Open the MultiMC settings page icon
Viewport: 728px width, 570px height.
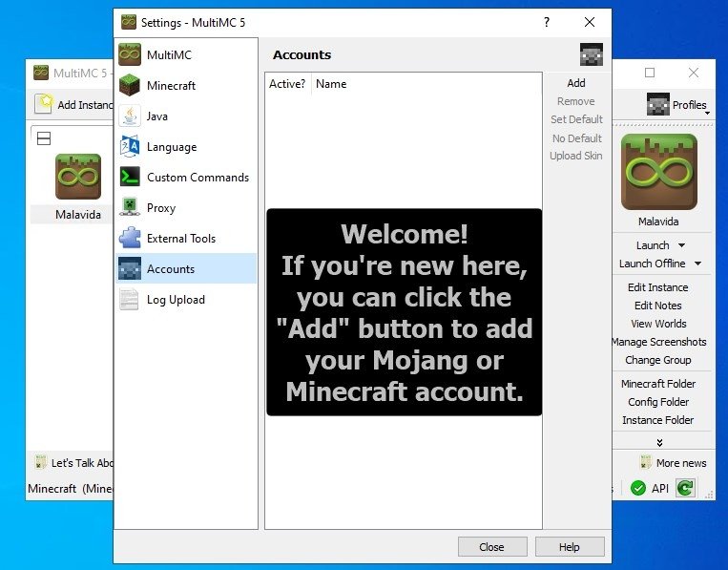130,54
